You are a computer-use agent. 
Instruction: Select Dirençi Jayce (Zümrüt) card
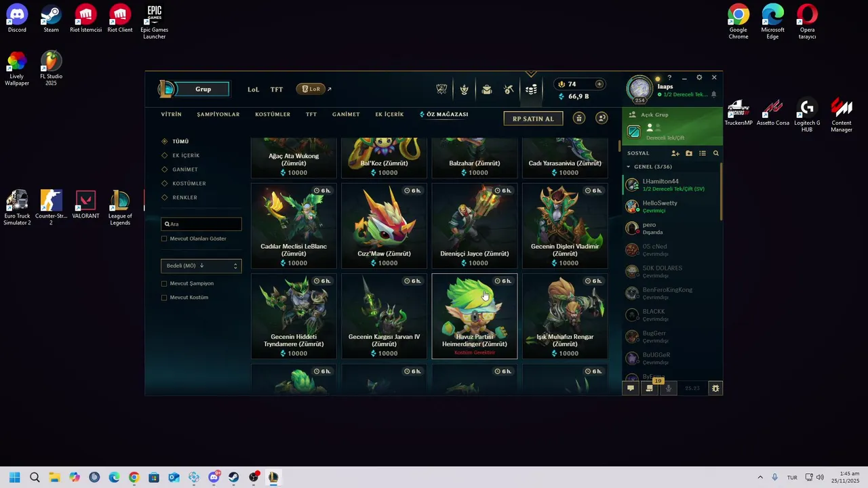475,226
